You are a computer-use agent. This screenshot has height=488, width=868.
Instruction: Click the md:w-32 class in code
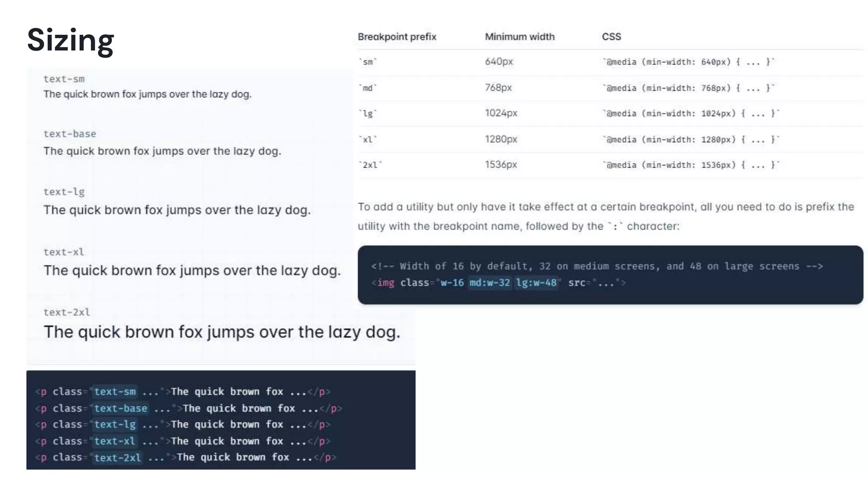pyautogui.click(x=490, y=283)
